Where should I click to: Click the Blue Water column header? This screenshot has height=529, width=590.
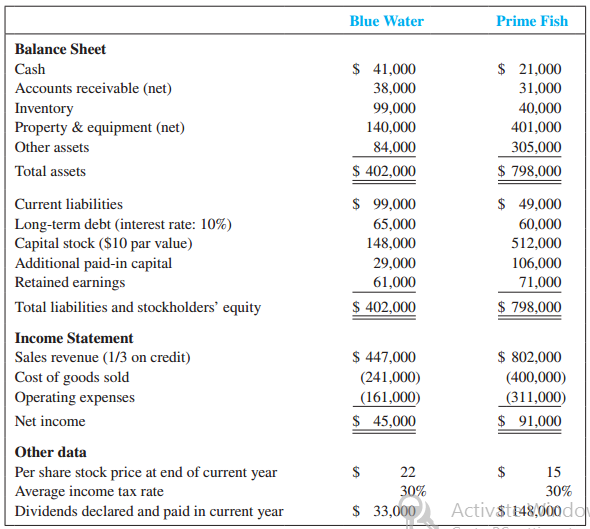386,21
